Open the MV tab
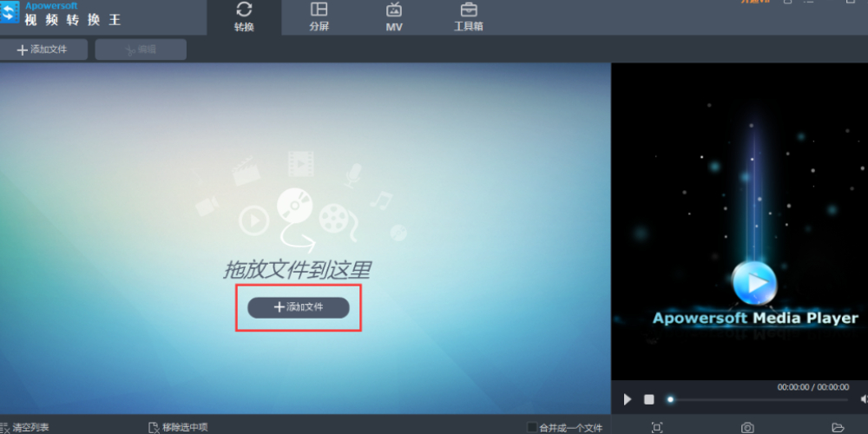 tap(394, 17)
